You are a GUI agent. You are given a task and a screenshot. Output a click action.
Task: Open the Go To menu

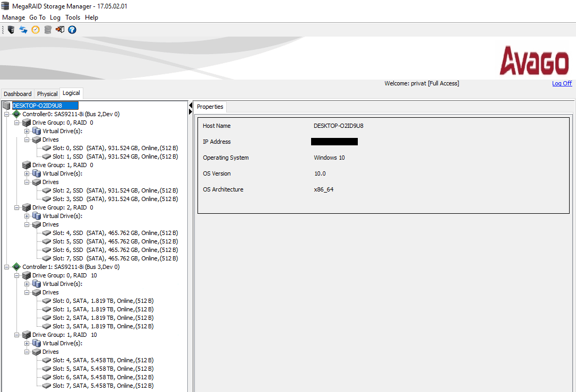coord(38,18)
